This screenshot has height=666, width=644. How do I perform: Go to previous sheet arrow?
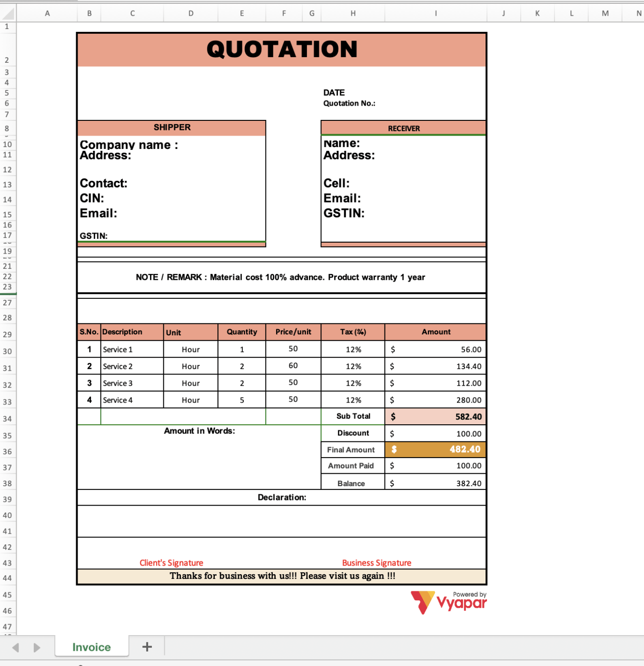(16, 647)
